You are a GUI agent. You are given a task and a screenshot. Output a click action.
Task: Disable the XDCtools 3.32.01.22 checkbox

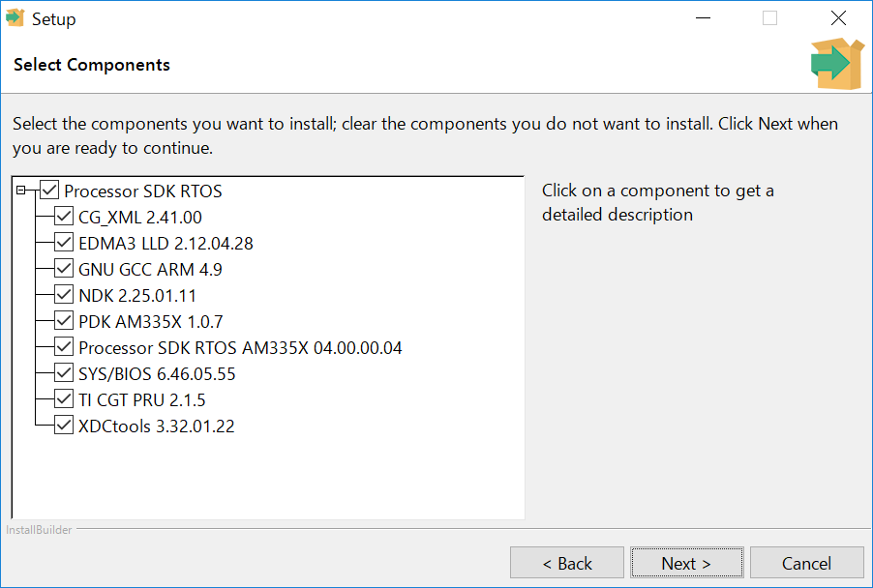(x=64, y=426)
